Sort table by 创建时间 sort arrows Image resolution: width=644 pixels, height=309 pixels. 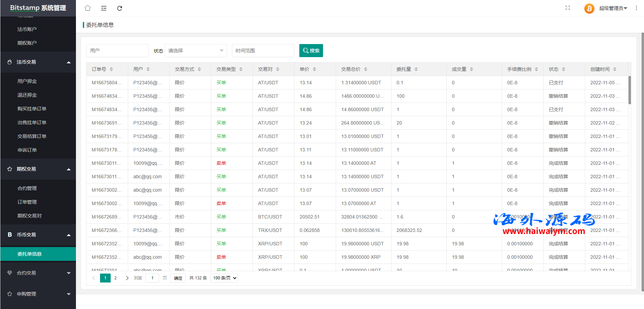[615, 69]
